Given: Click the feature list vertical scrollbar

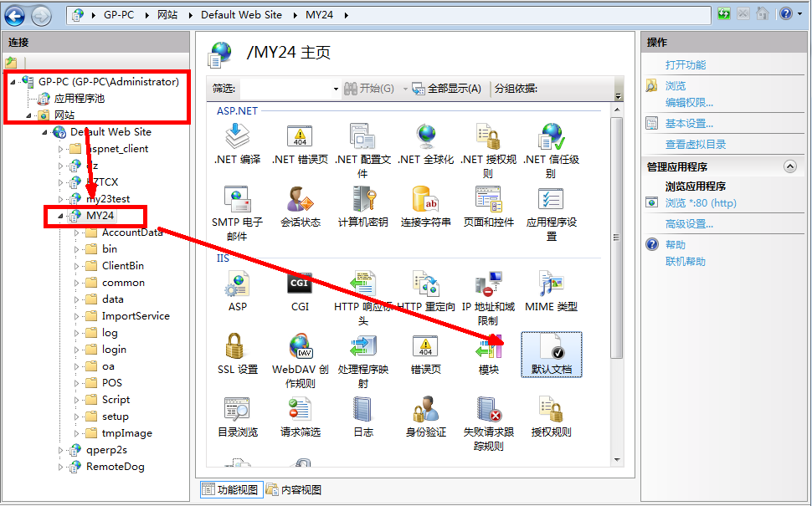Looking at the screenshot, I should point(616,238).
